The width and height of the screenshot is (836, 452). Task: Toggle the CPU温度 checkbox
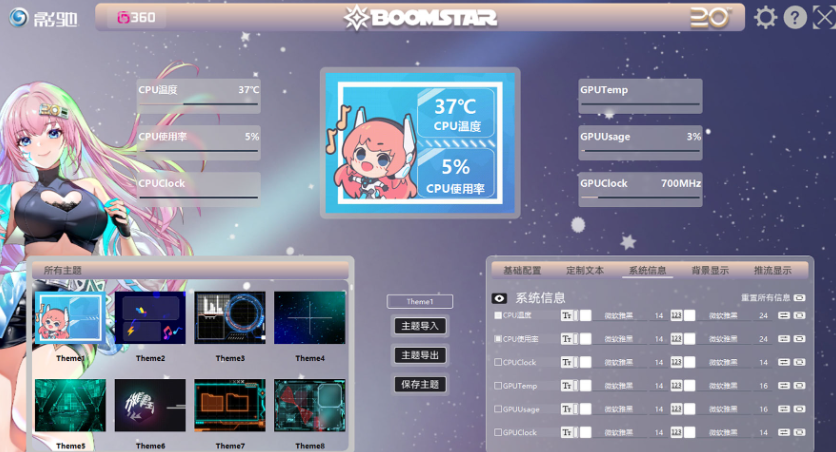498,316
